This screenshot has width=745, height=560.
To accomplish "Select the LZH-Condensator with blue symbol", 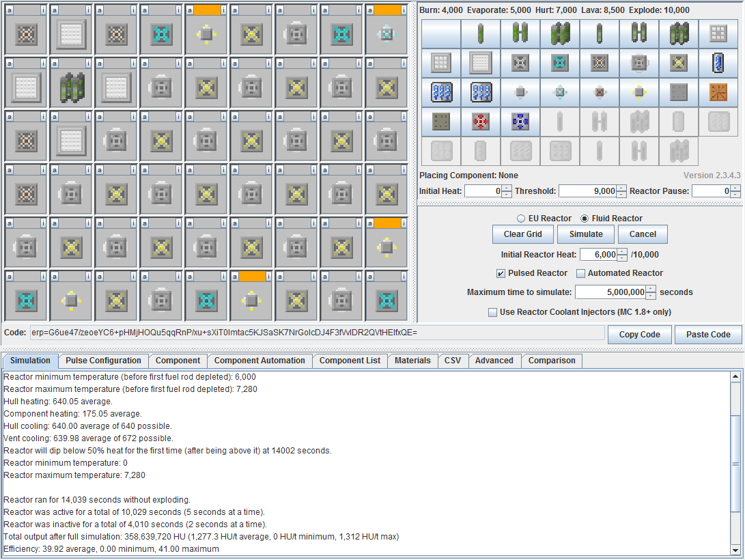I will click(x=520, y=122).
